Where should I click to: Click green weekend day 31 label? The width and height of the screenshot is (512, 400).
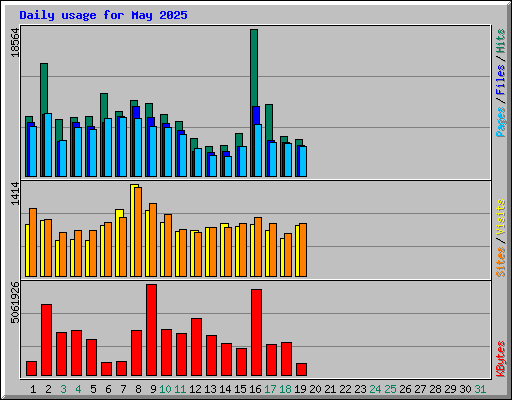(x=480, y=389)
